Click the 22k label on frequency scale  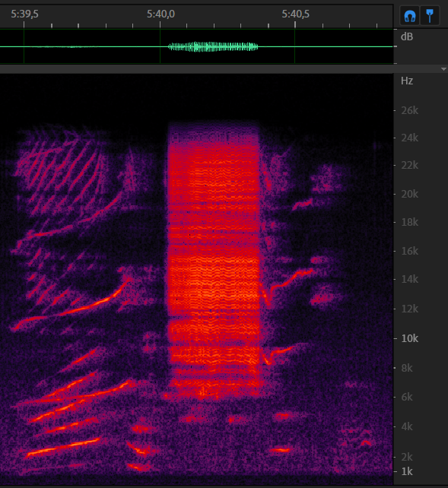410,165
